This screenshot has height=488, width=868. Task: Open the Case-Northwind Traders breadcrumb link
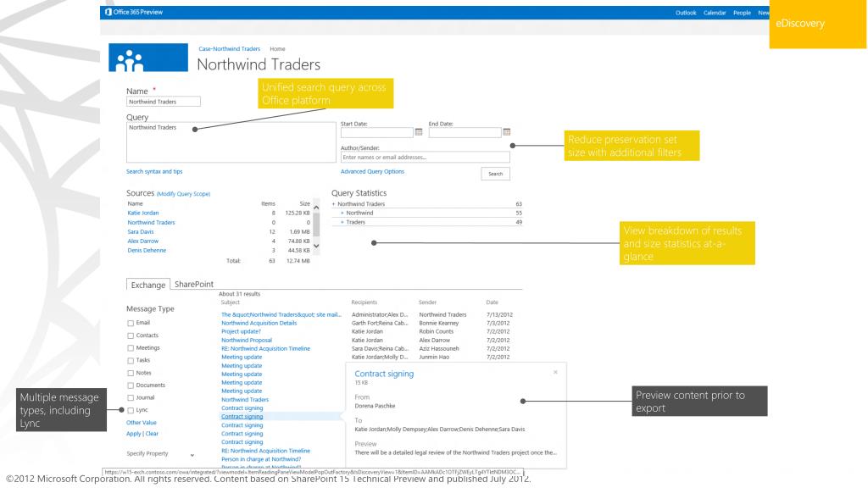(x=229, y=48)
